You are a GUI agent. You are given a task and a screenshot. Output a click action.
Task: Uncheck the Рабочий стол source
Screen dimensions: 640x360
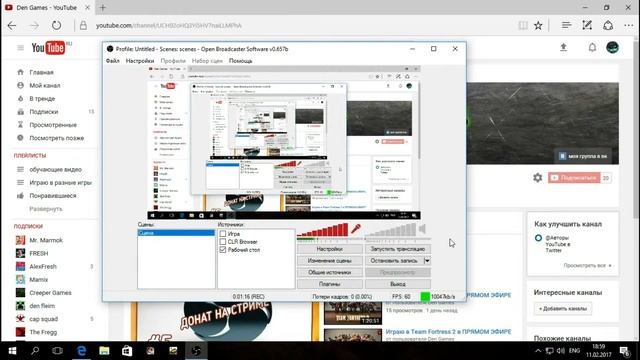pyautogui.click(x=223, y=250)
